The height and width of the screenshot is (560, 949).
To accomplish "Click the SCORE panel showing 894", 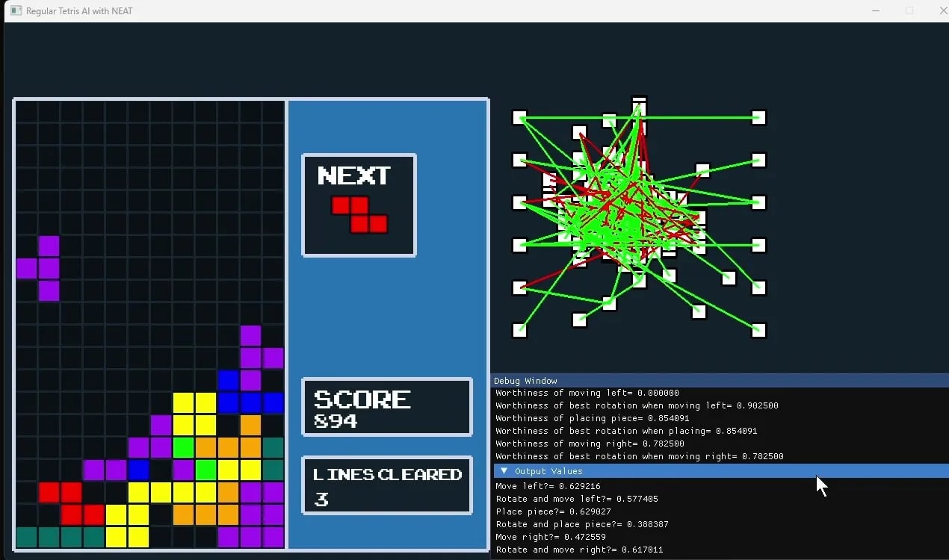I will [x=387, y=407].
